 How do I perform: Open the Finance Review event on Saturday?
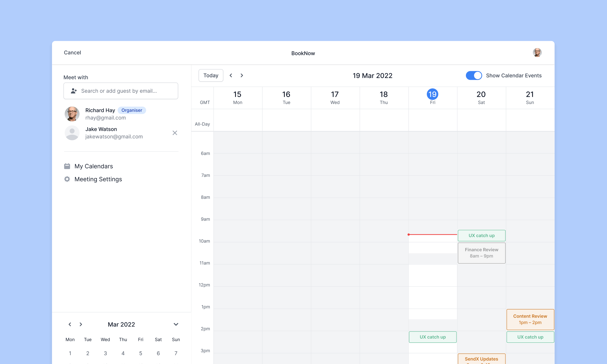click(x=481, y=253)
